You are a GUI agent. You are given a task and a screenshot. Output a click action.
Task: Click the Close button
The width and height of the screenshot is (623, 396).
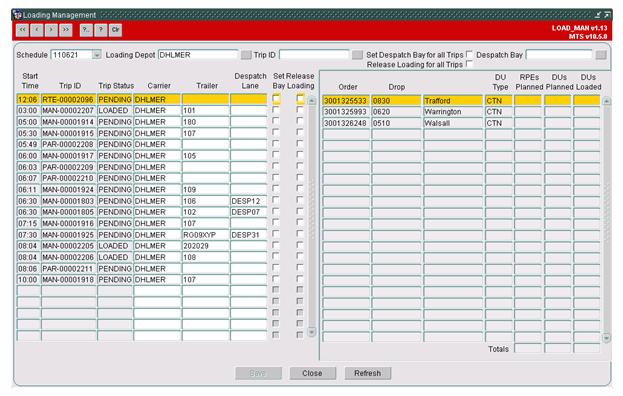pos(313,373)
